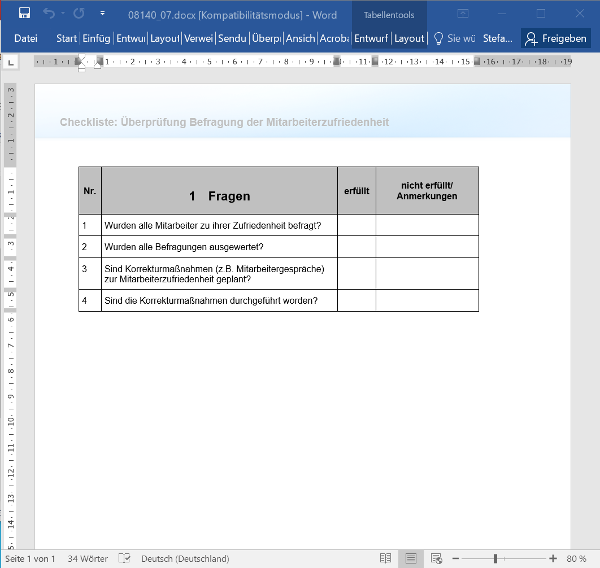The height and width of the screenshot is (568, 600).
Task: Click the tab stop selector beside ruler
Action: [11, 61]
